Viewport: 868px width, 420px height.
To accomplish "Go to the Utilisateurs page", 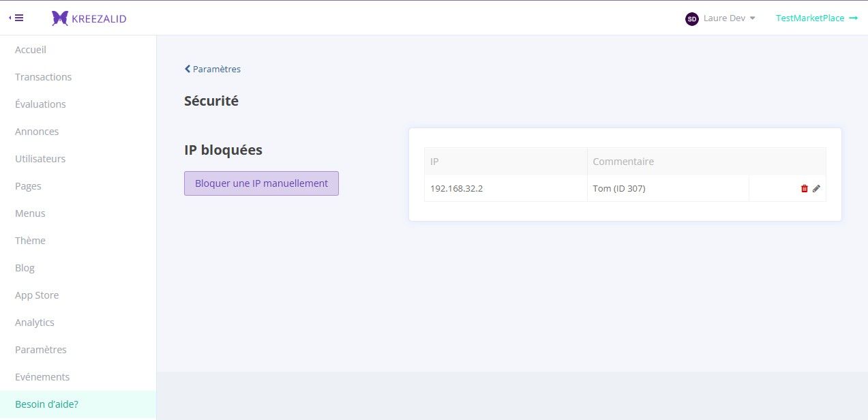I will click(40, 159).
